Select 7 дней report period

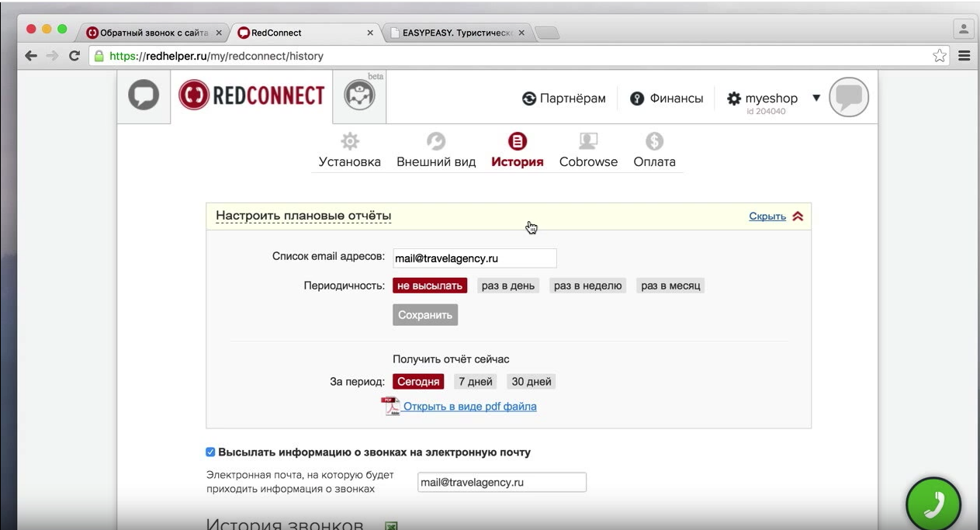click(x=476, y=382)
